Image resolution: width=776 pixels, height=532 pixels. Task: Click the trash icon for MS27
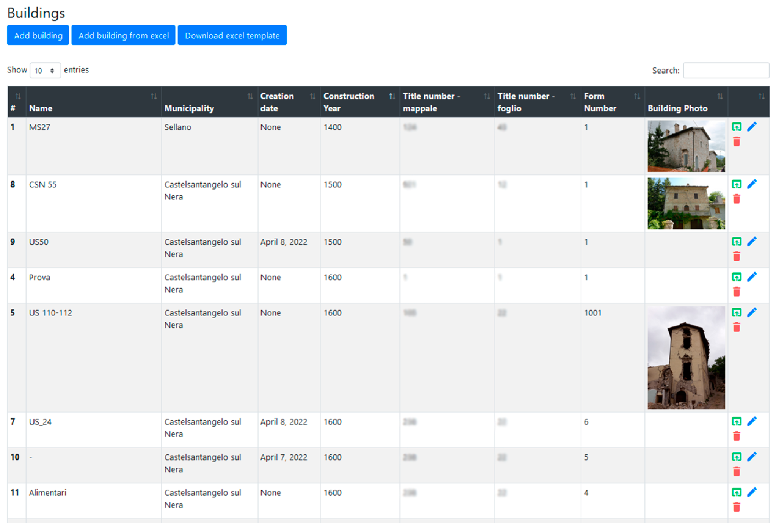[736, 142]
